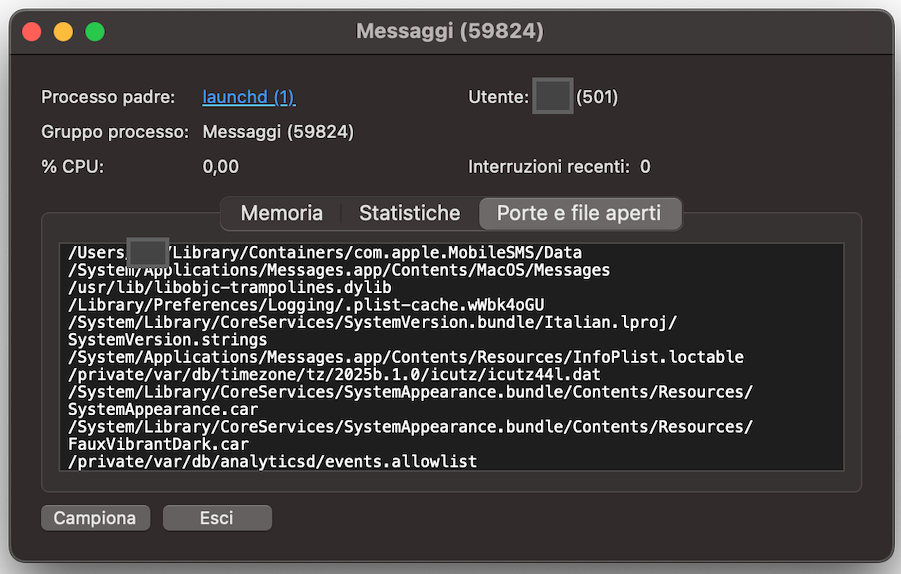
Task: Click the Gruppo processo value Messaggi (59824)
Action: pyautogui.click(x=278, y=132)
